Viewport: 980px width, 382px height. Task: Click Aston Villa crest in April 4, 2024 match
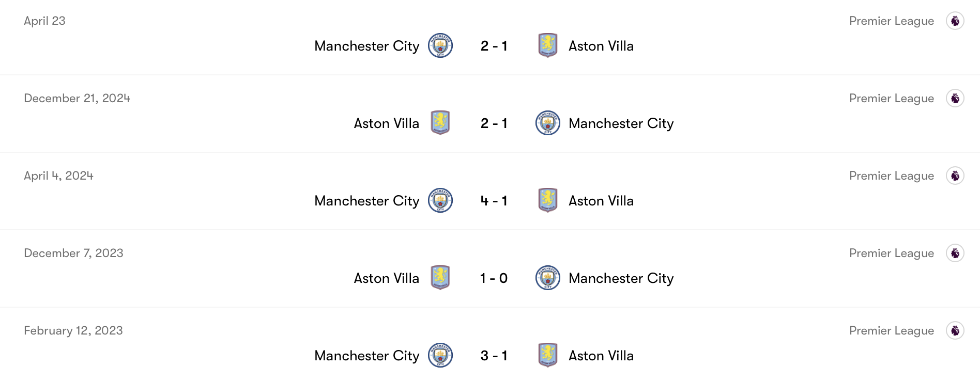coord(547,200)
